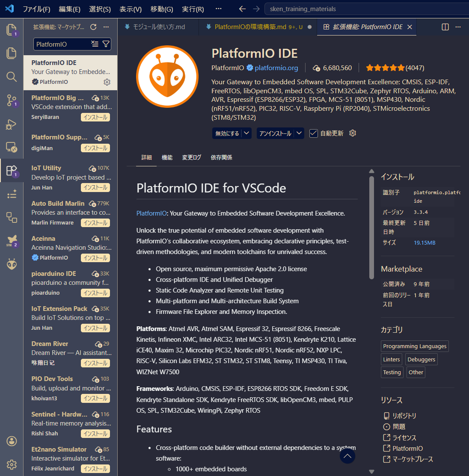469x476 pixels.
Task: Clear the extension search results
Action: pos(95,44)
